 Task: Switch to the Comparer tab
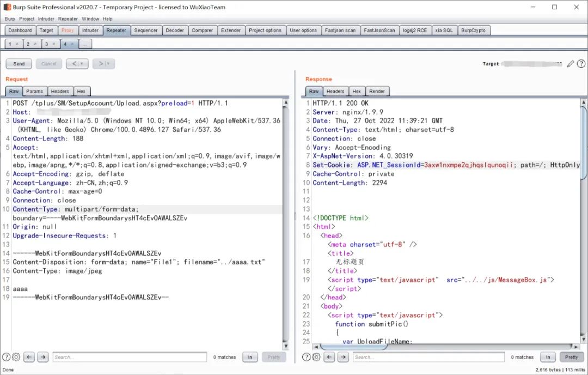tap(203, 31)
